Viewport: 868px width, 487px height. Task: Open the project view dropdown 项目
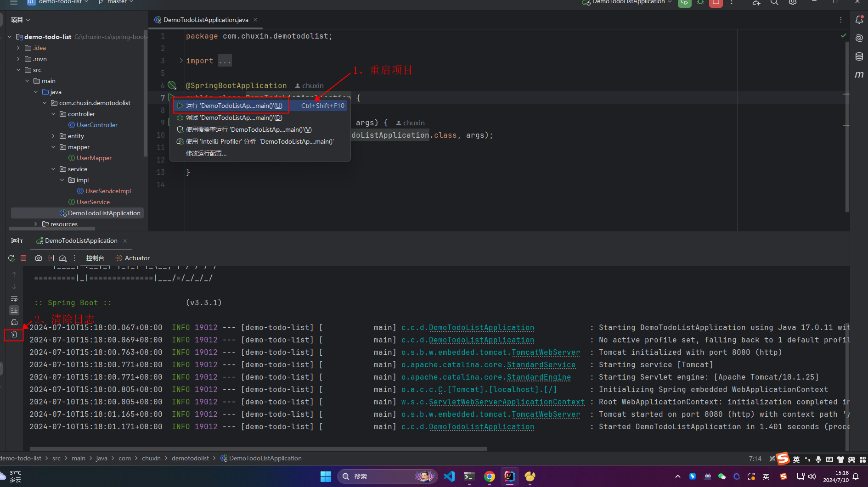click(21, 20)
